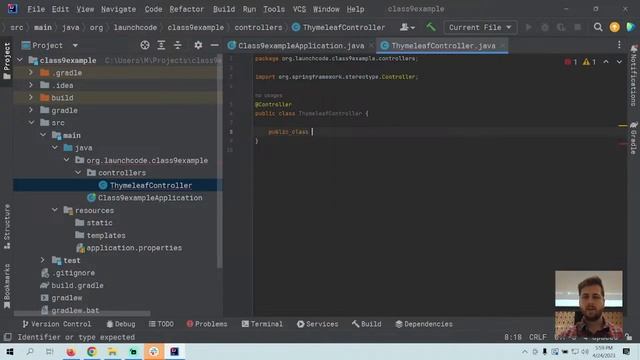This screenshot has height=360, width=640.
Task: Open Project panel settings gear
Action: pos(198,45)
